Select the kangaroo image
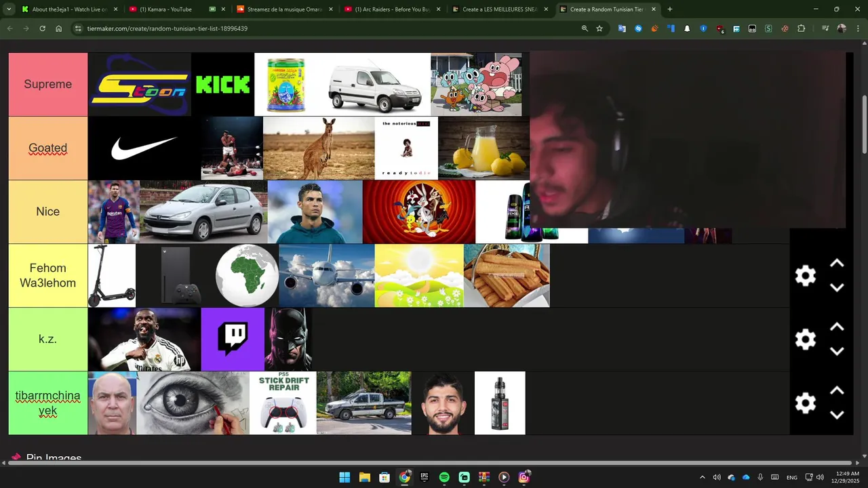The height and width of the screenshot is (488, 868). (319, 148)
